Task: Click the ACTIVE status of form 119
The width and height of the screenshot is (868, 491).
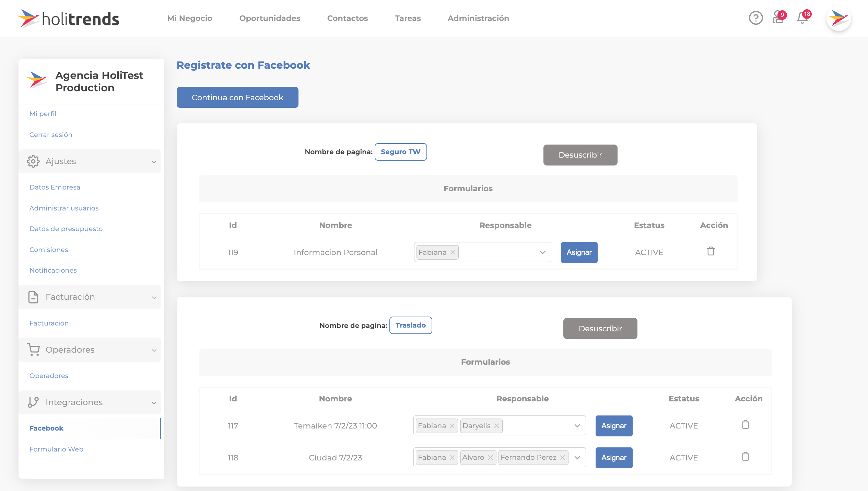Action: click(649, 252)
